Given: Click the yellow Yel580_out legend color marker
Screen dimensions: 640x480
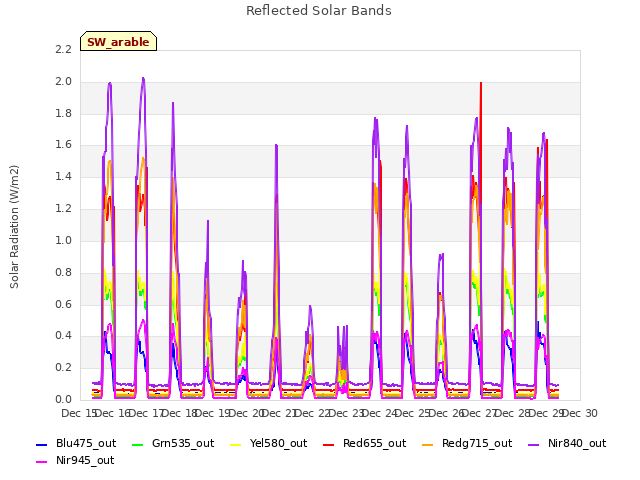Looking at the screenshot, I should coord(236,444).
